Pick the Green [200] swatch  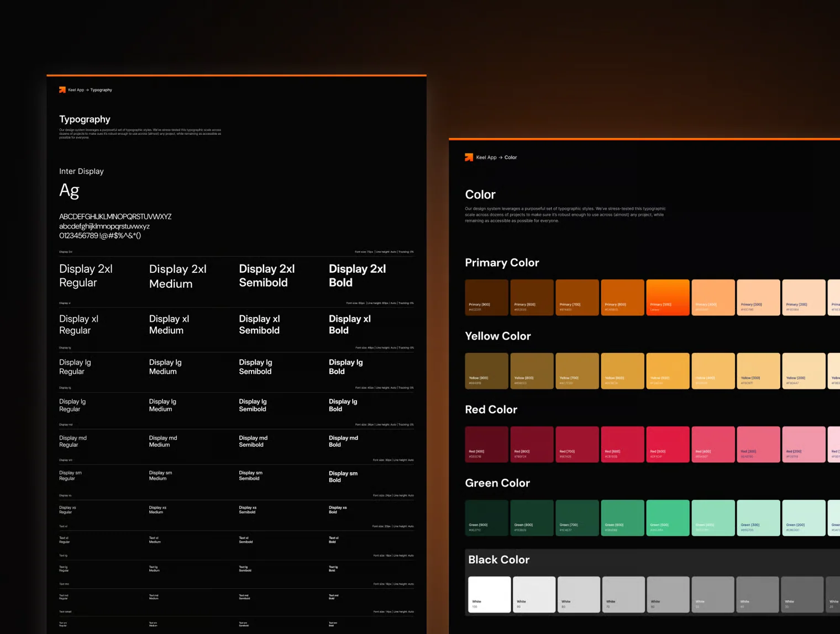click(x=804, y=518)
